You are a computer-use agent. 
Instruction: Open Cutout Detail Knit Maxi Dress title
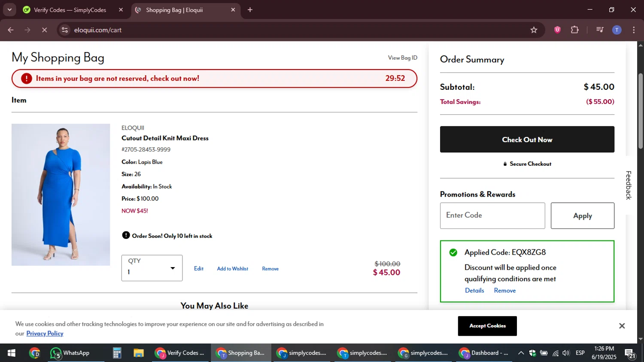(165, 138)
